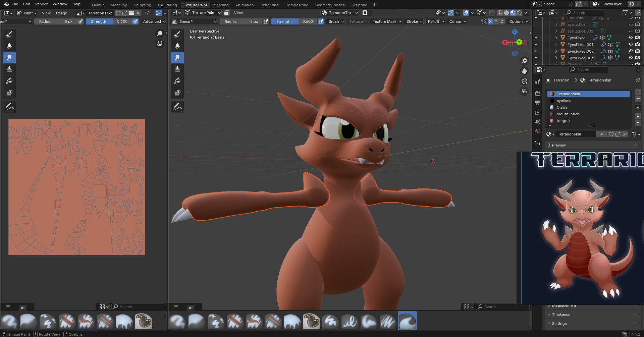The image size is (644, 337).
Task: Pick the last smear brush thumbnail, highlighted blue
Action: point(407,321)
